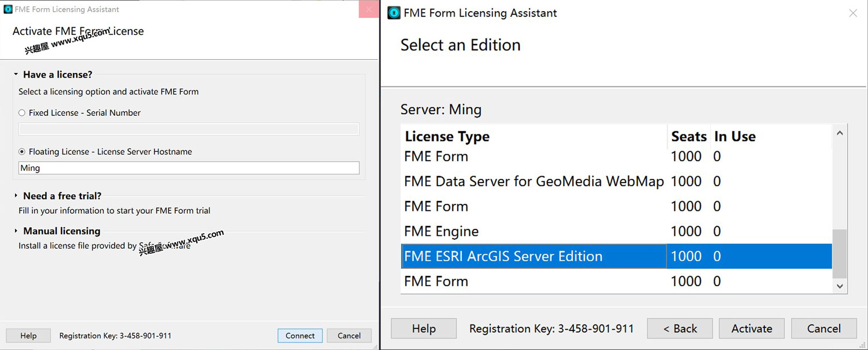Click Registration Key text in Edition window
This screenshot has height=350, width=868.
tap(551, 329)
